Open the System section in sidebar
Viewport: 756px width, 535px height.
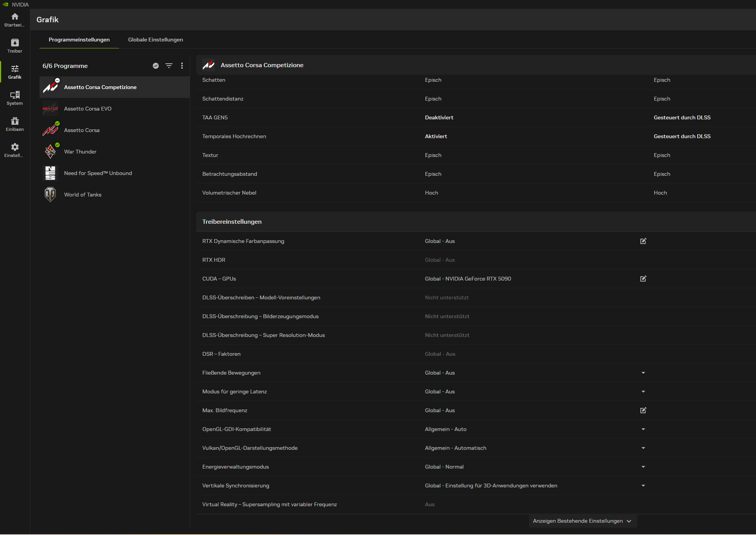[x=15, y=98]
